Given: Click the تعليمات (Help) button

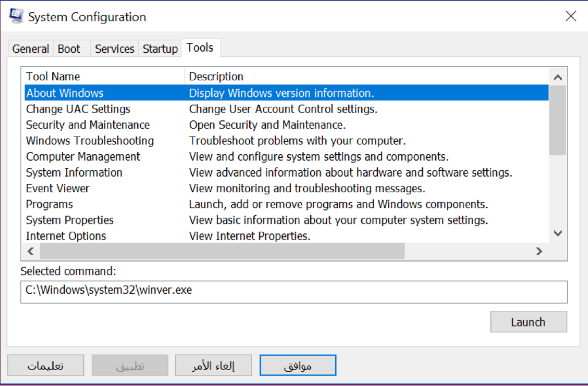Looking at the screenshot, I should tap(46, 365).
